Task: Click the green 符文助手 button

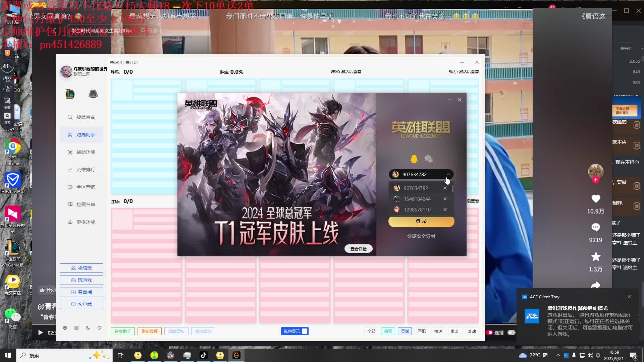Action: click(123, 331)
